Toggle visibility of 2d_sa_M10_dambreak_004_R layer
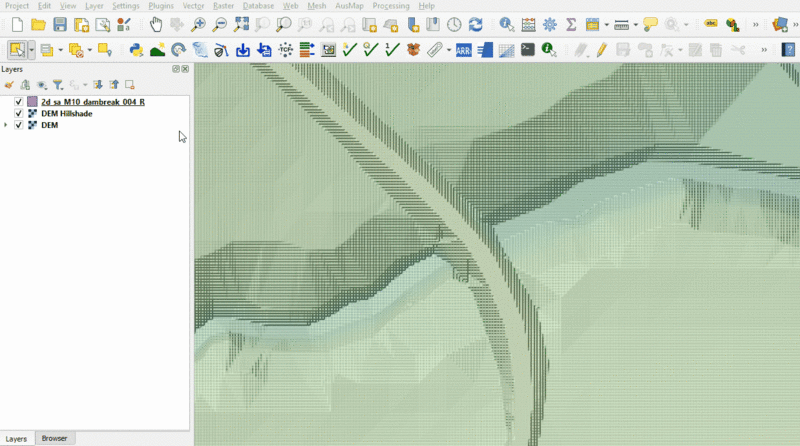Image resolution: width=800 pixels, height=446 pixels. tap(19, 102)
